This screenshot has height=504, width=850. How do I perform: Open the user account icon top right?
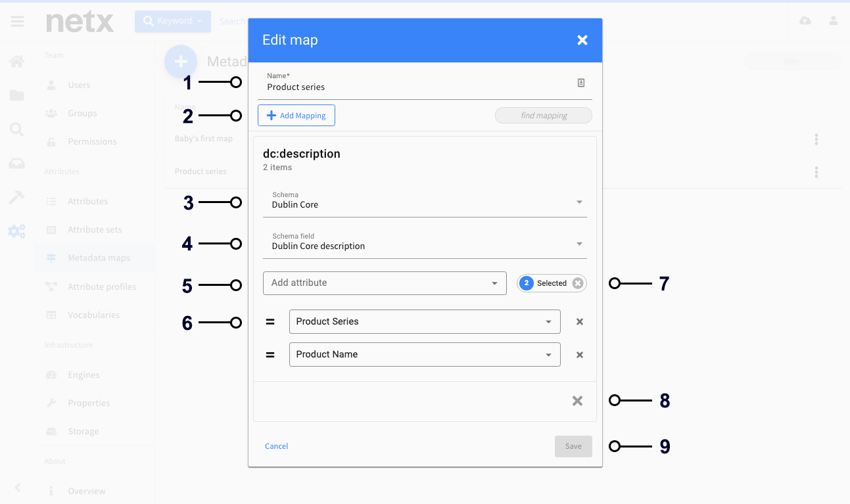[x=834, y=21]
